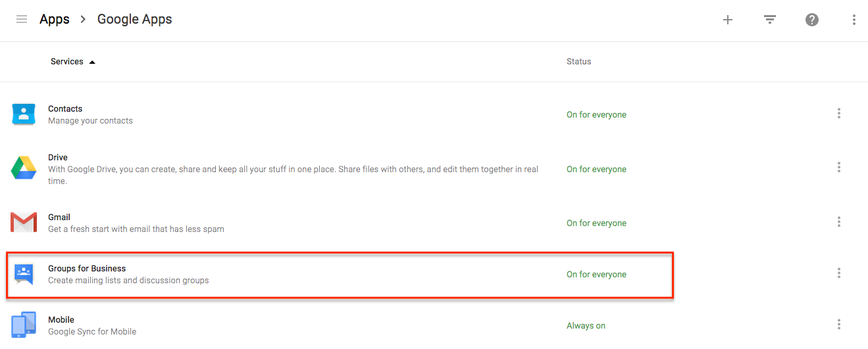The height and width of the screenshot is (349, 868).
Task: Open options menu for Gmail row
Action: 838,221
